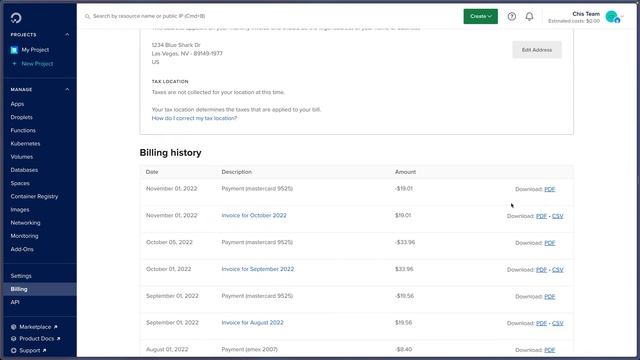Click the $33.96 invoice amount
The width and height of the screenshot is (640, 360).
coord(404,269)
